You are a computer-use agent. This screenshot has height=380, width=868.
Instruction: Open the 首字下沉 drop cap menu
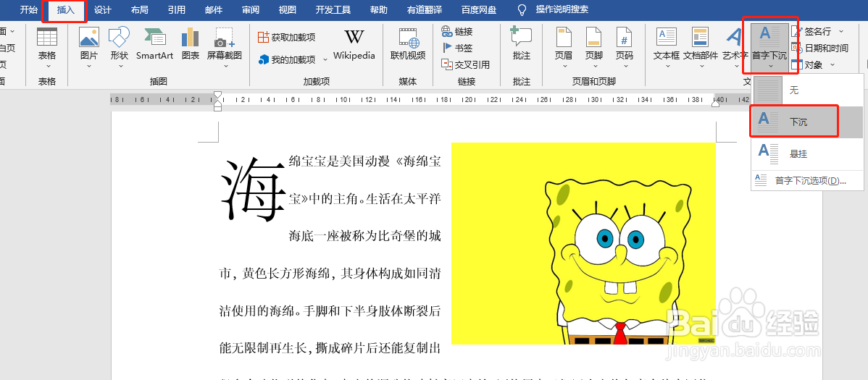(769, 48)
